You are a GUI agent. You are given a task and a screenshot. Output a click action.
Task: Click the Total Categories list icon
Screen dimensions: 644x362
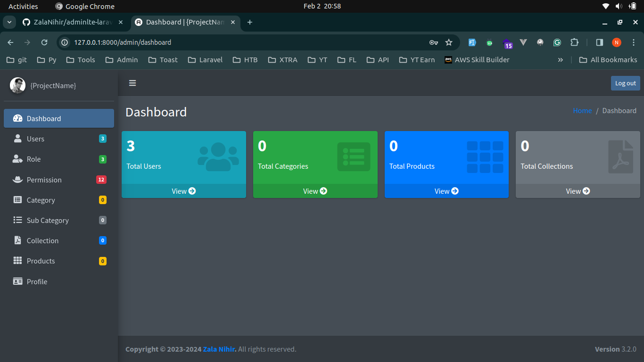click(354, 157)
